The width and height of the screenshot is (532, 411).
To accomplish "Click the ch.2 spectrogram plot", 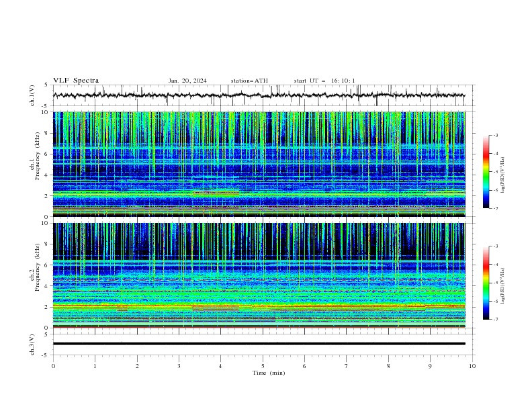I will (259, 275).
